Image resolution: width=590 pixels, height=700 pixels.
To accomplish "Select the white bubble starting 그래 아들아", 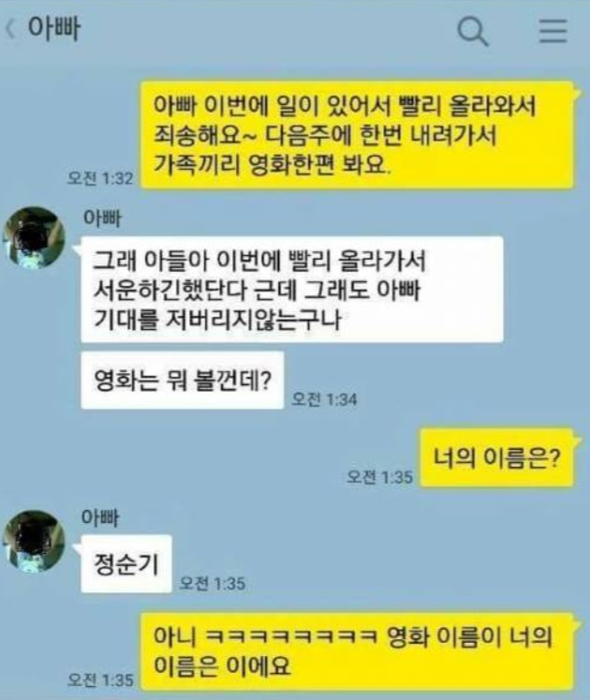I will point(292,290).
